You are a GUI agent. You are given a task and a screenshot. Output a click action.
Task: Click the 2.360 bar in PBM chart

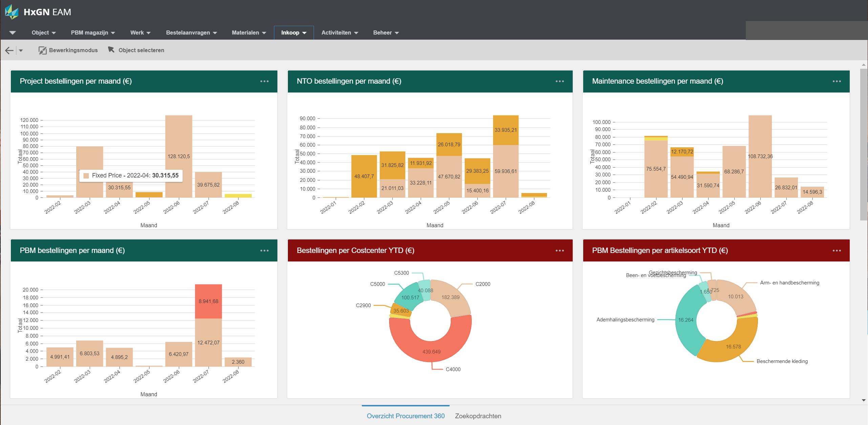238,362
